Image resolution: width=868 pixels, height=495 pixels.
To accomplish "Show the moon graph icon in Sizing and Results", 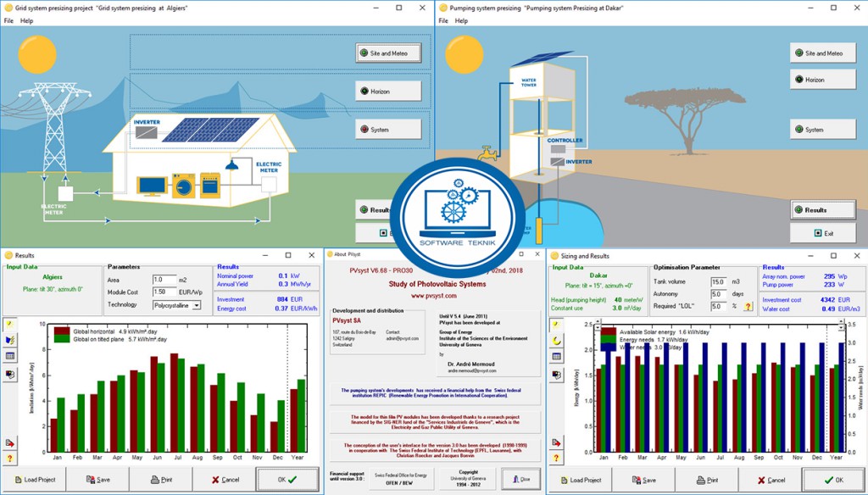I will [x=556, y=341].
